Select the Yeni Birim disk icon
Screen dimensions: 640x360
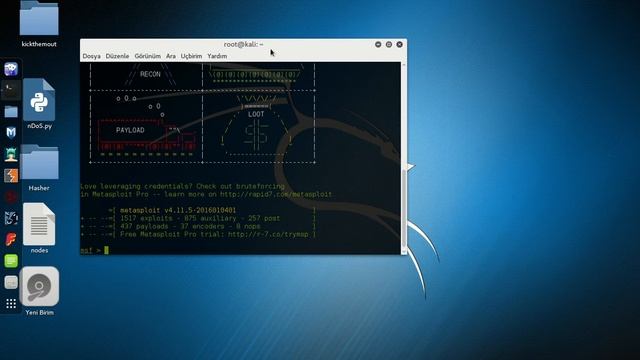[x=39, y=291]
